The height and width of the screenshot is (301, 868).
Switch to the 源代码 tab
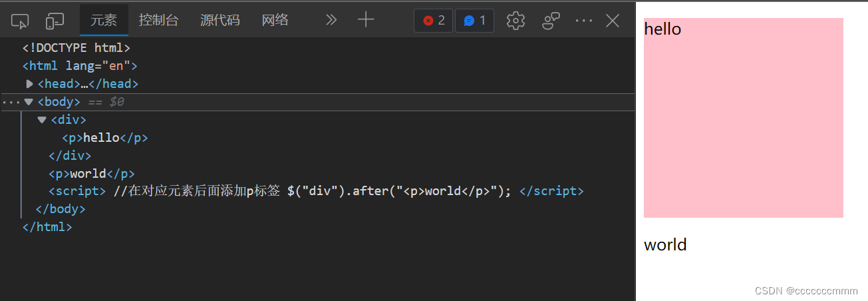219,20
